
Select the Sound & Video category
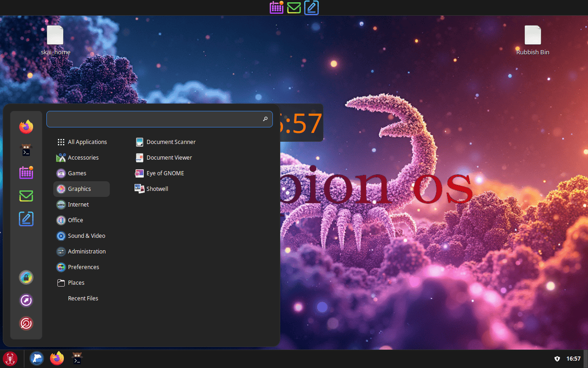[81, 236]
